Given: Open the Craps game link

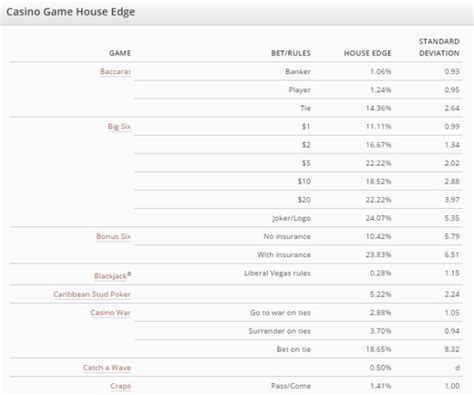Looking at the screenshot, I should [120, 386].
